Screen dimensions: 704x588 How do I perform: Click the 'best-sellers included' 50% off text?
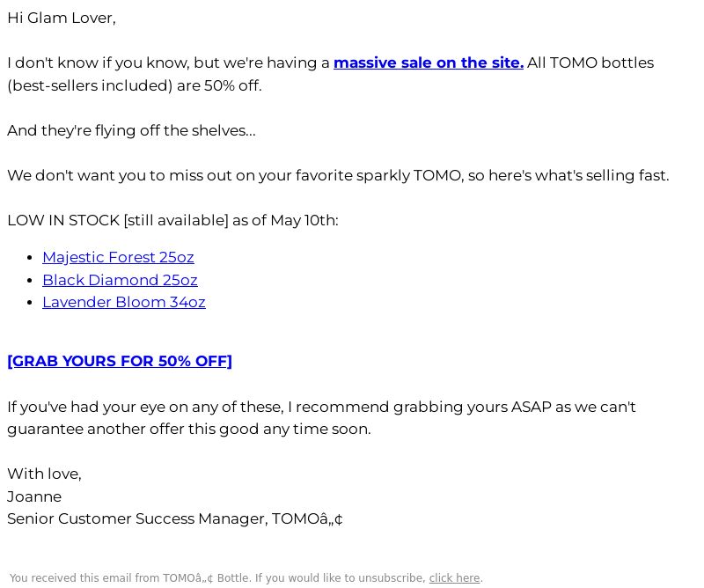tap(135, 85)
